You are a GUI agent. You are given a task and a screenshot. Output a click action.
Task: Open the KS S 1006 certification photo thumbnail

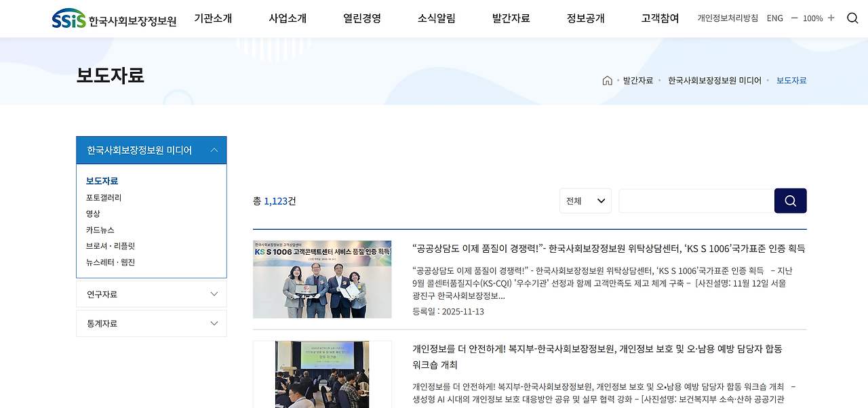(322, 279)
